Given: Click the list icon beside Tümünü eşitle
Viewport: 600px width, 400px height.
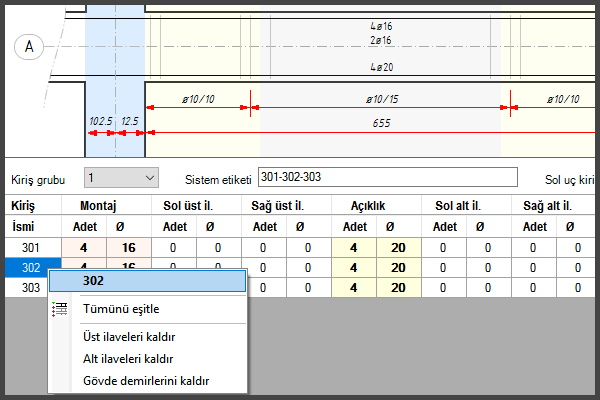Looking at the screenshot, I should click(61, 309).
